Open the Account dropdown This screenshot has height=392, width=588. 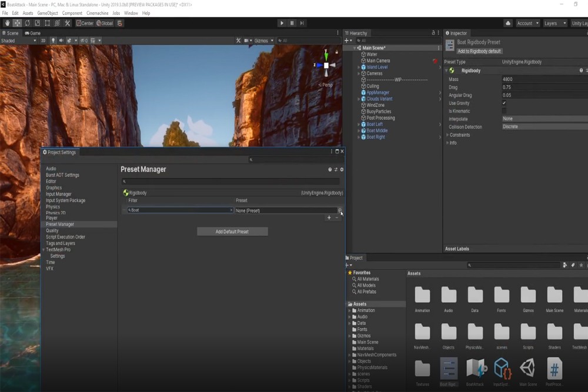point(527,24)
